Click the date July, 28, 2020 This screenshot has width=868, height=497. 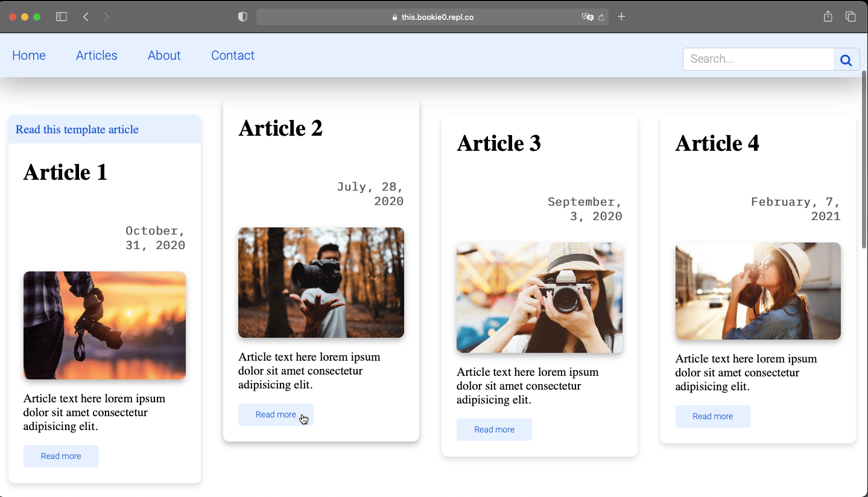pyautogui.click(x=370, y=194)
